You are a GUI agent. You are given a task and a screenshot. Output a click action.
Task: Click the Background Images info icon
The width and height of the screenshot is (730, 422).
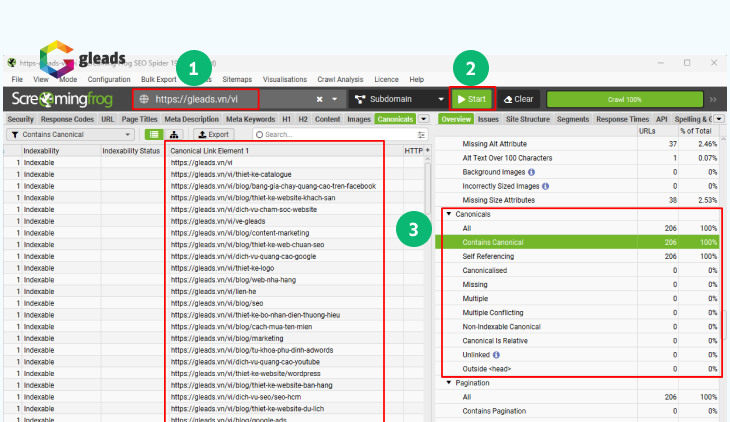click(x=531, y=172)
